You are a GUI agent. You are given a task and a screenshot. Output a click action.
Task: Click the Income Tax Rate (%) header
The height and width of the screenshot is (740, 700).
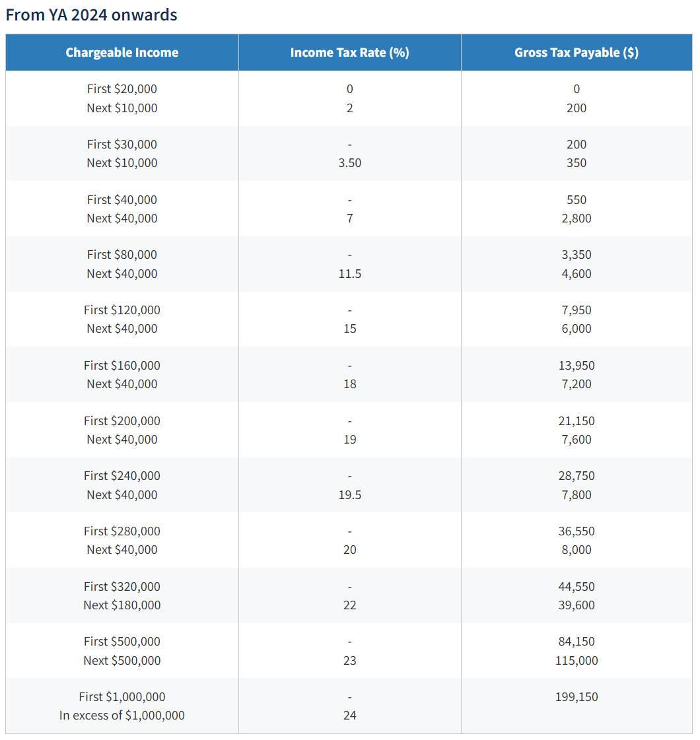[x=349, y=53]
